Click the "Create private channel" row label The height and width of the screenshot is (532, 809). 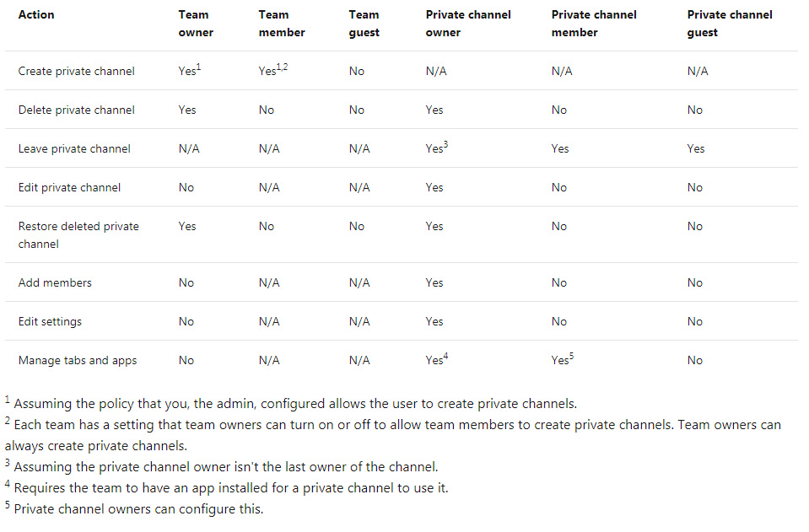click(x=76, y=72)
